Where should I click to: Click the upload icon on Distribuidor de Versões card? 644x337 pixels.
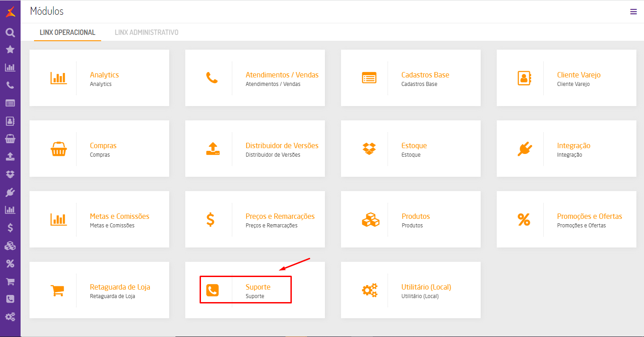point(213,149)
